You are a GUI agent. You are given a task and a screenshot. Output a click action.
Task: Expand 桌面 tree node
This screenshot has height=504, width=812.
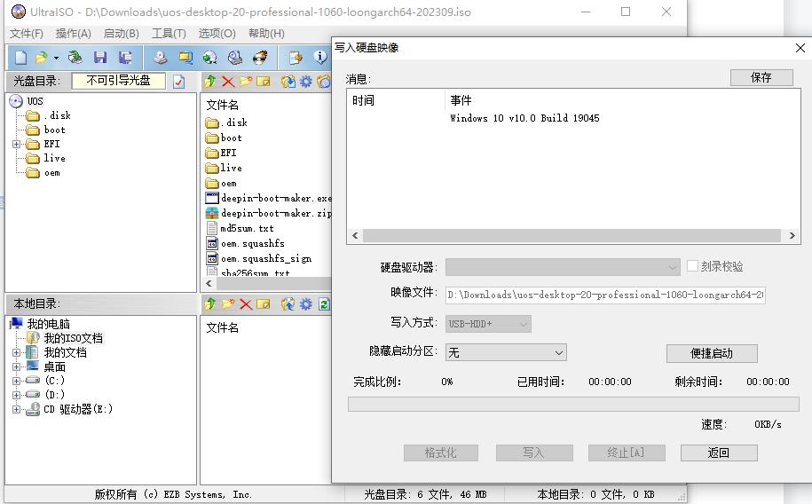[x=17, y=366]
